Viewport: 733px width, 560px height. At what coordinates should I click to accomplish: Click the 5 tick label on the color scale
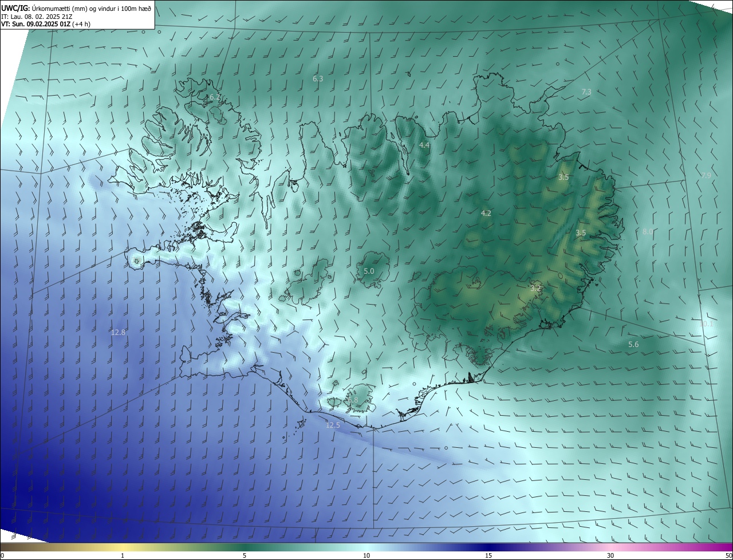coord(245,555)
